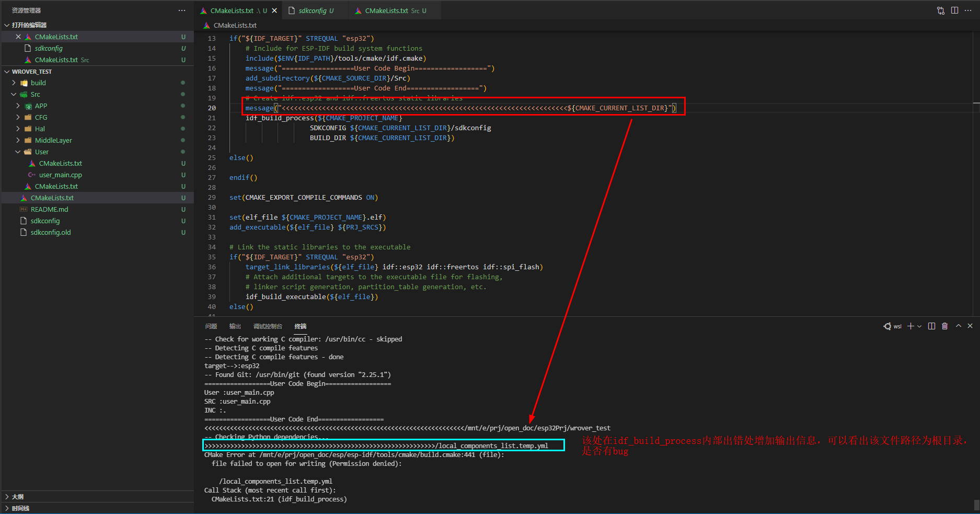
Task: Click line 13 IDF_TARGET condition
Action: [x=302, y=38]
